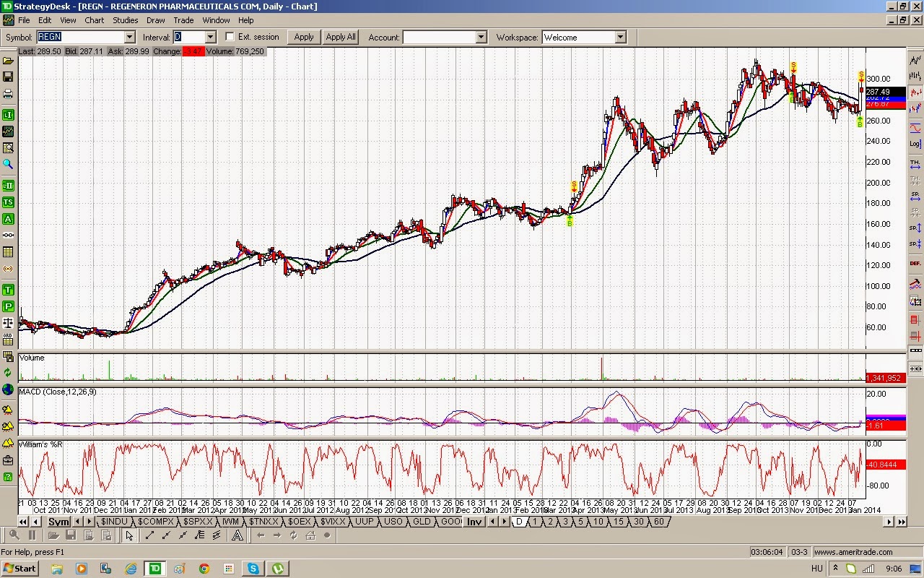Switch to the $VIX.X symbol tab

(333, 521)
